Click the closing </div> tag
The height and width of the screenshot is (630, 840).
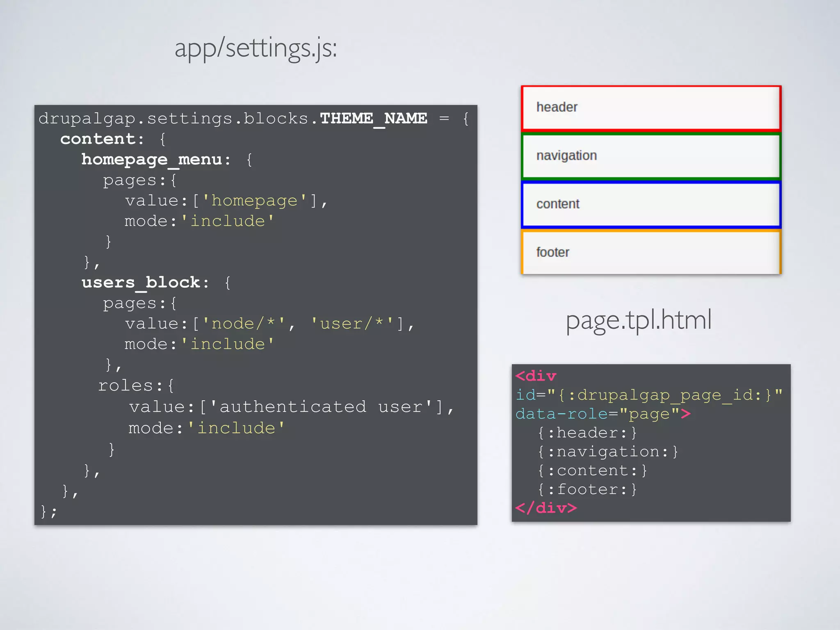click(x=546, y=508)
